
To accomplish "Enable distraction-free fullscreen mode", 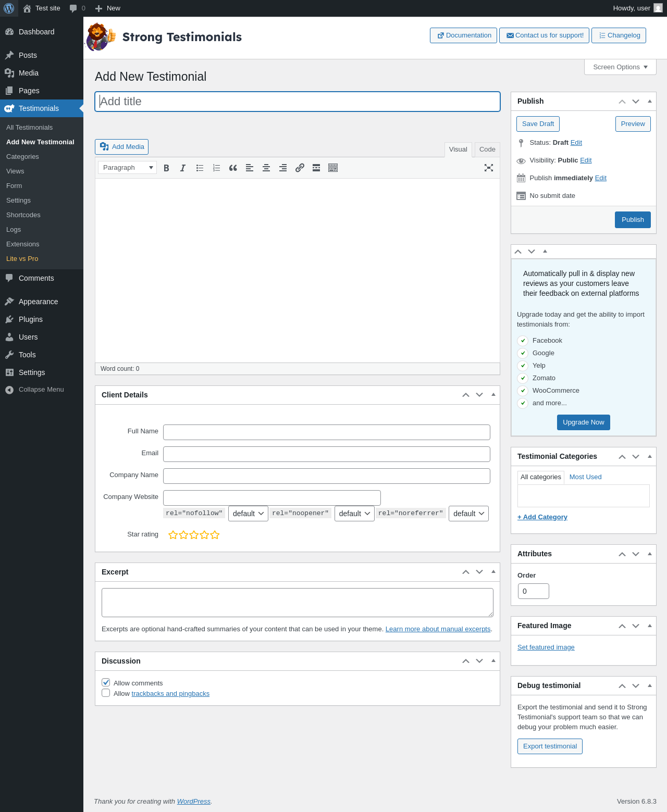I will tap(489, 168).
